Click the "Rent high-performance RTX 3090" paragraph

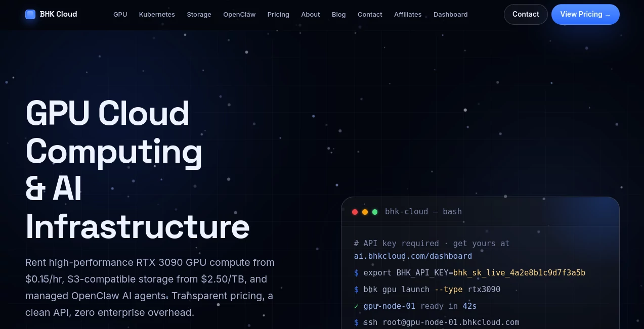(x=150, y=287)
